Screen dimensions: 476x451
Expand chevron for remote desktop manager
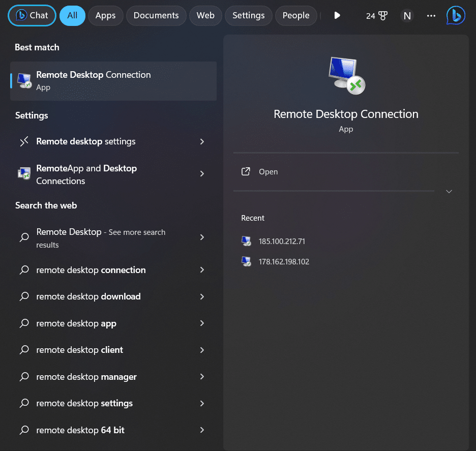point(202,377)
